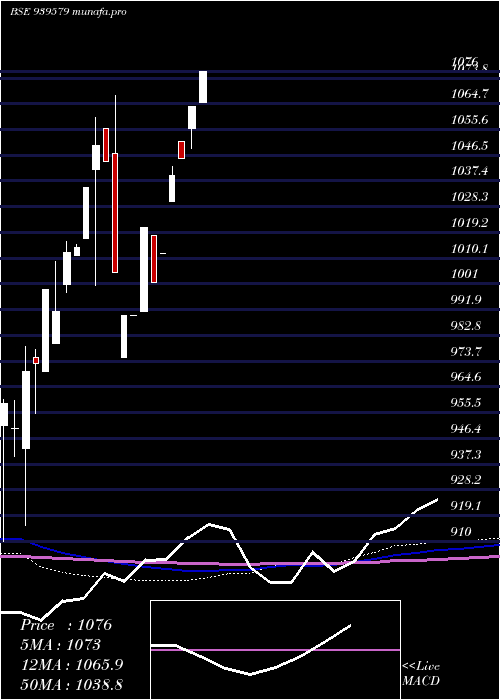
Task: Click the tall red candlestick from 1046 to 1005
Action: tap(115, 213)
